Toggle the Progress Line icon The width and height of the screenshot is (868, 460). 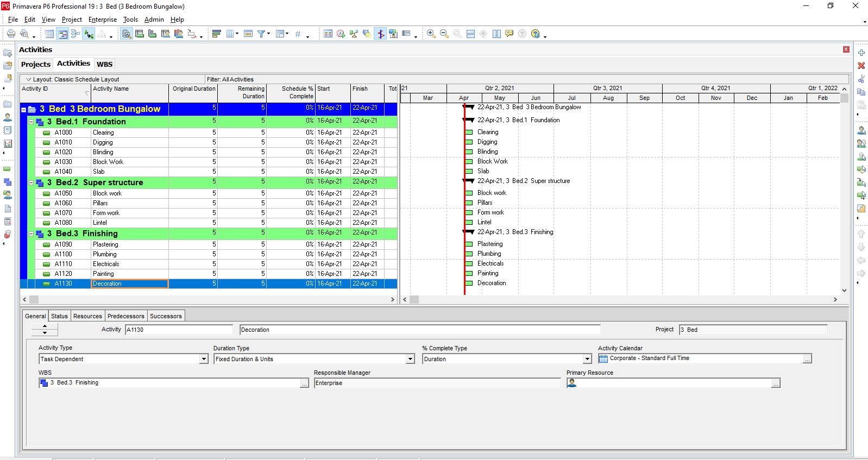coord(380,34)
